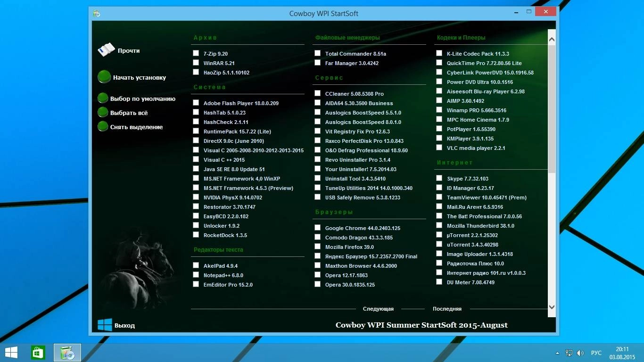Screen dimensions: 644x362
Task: Check the WinRAR 5.21 checkbox
Action: (196, 63)
